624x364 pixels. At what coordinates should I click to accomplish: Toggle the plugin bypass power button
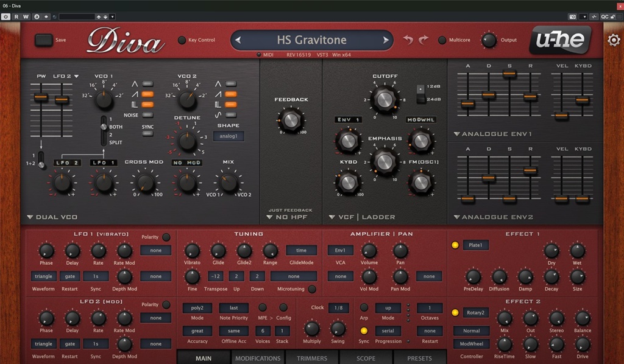(5, 16)
